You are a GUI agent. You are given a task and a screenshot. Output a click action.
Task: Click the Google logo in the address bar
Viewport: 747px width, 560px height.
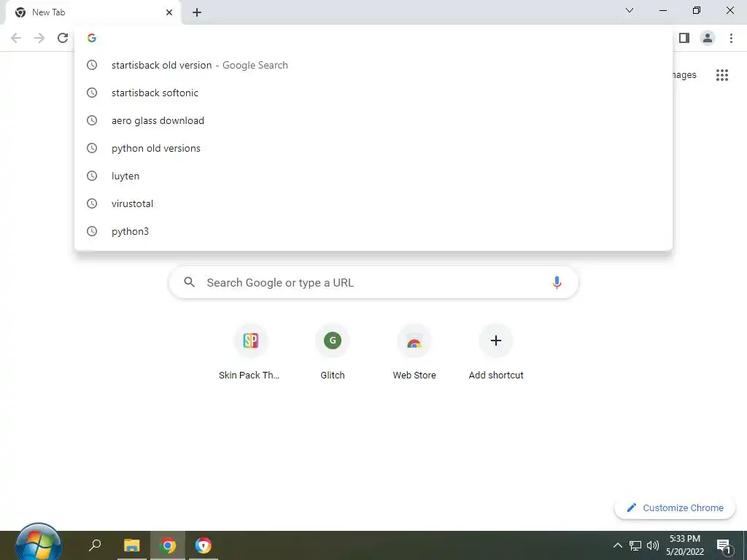click(92, 38)
